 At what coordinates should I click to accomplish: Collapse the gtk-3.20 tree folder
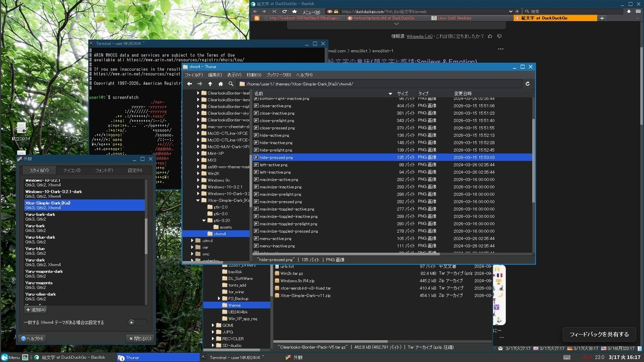(204, 220)
